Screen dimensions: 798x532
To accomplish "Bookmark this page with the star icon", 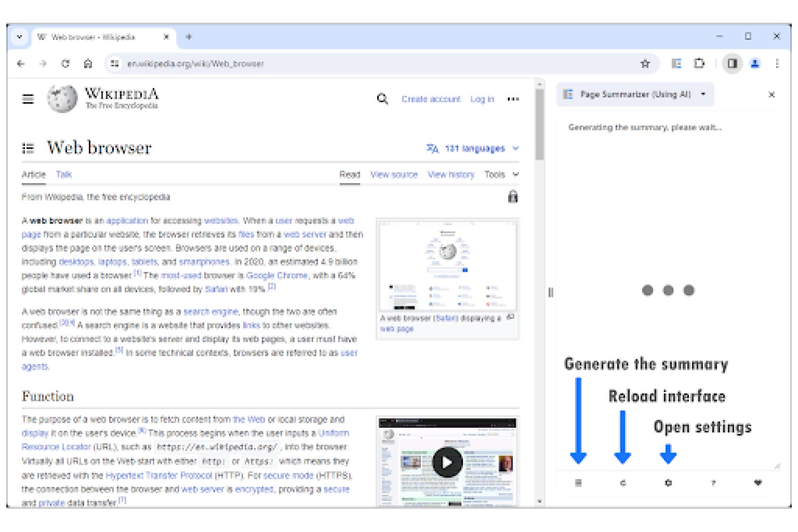I will coord(645,64).
